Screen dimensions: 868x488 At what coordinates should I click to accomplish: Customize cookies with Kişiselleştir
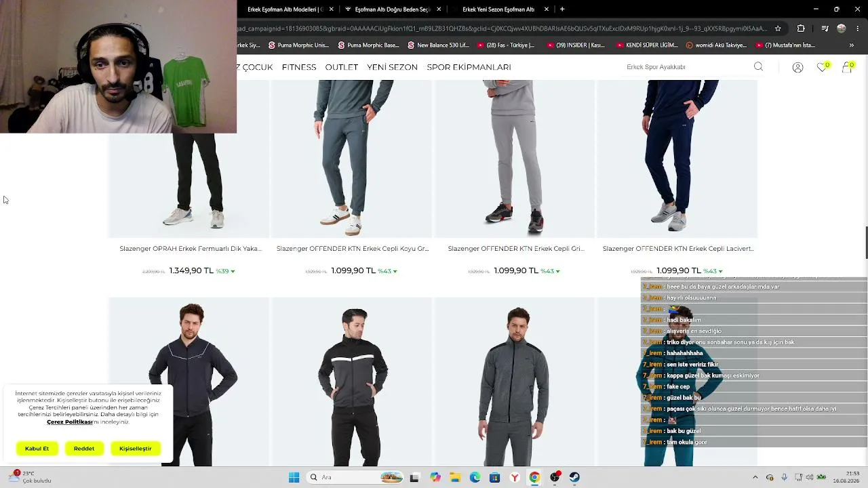click(136, 449)
